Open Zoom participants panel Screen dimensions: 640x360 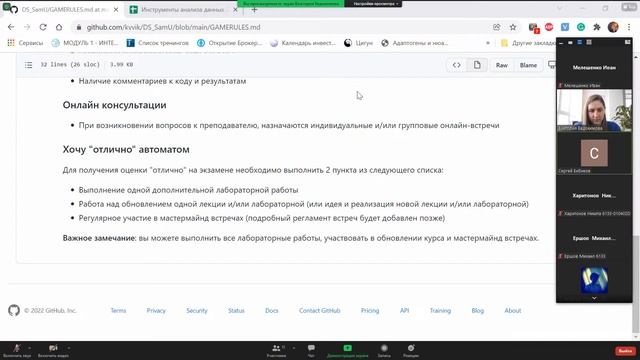tap(276, 351)
